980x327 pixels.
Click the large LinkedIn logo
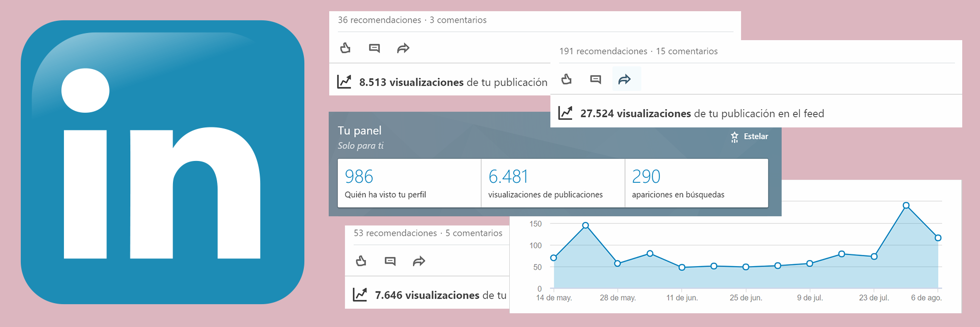pyautogui.click(x=162, y=162)
